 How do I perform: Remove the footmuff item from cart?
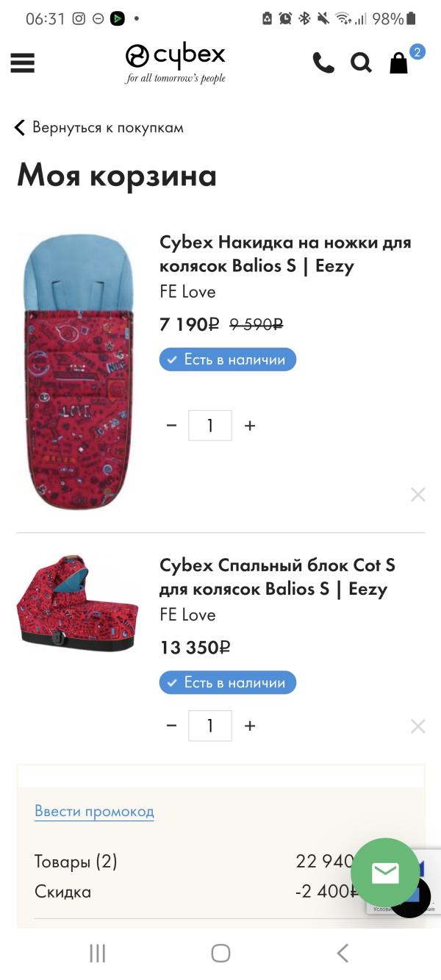[418, 495]
